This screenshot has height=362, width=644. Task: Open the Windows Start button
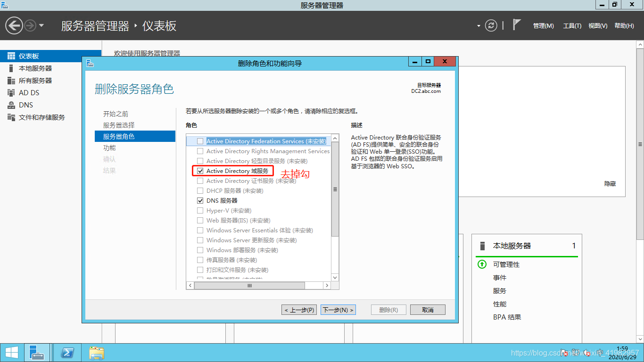(x=11, y=353)
